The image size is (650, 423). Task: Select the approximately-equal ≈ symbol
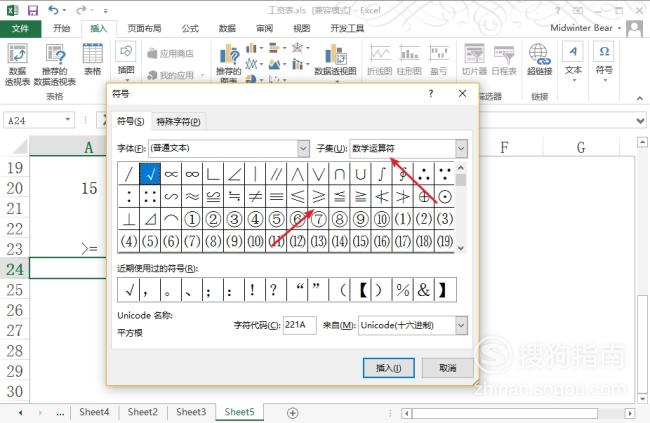192,196
